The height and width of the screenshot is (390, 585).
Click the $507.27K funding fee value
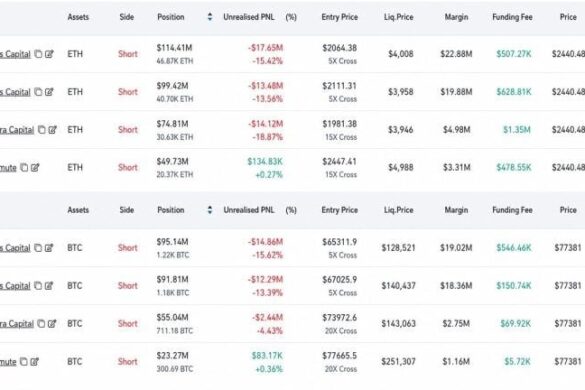point(514,54)
